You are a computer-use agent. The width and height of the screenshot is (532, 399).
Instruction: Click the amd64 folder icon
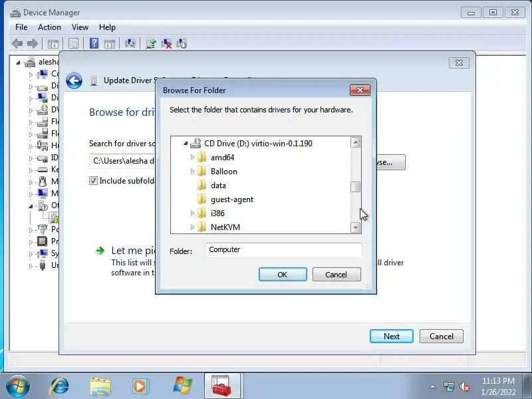pos(201,157)
